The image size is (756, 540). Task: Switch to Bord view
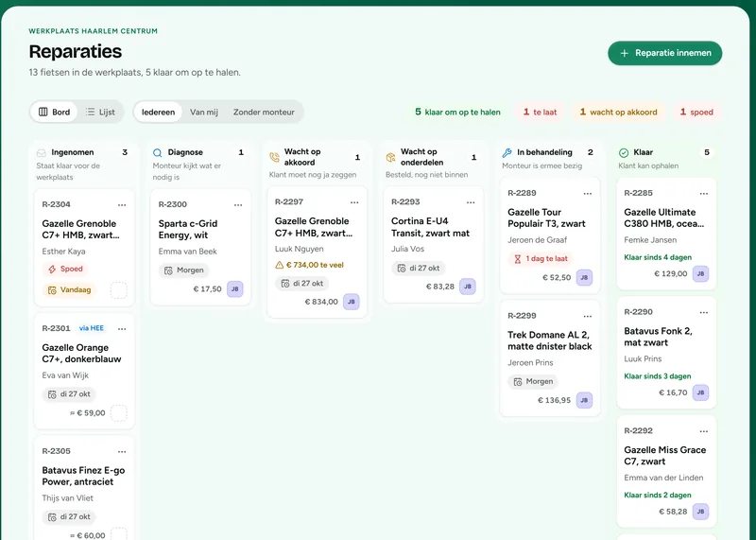coord(54,112)
